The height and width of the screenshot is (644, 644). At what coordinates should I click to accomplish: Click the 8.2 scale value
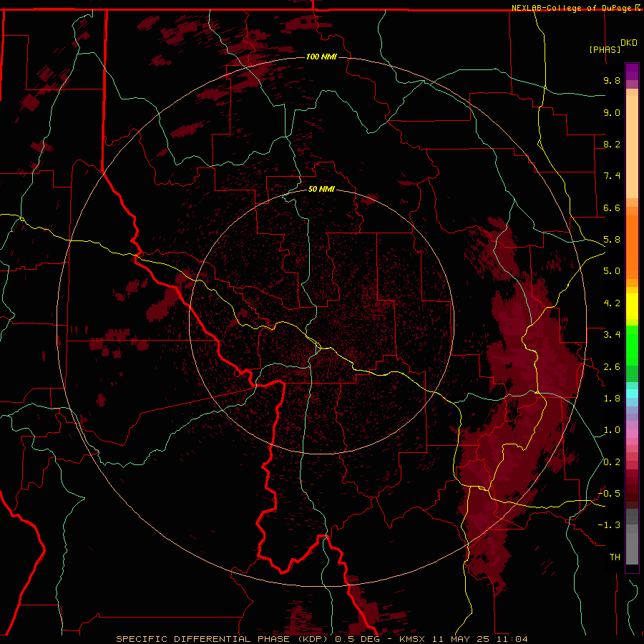[612, 144]
